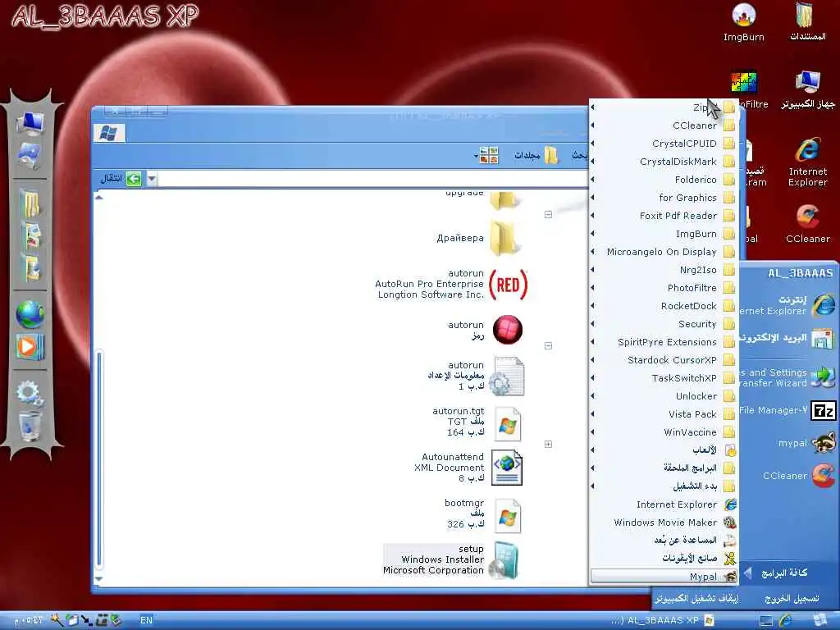Launch Mypal from the programs menu

click(x=664, y=577)
